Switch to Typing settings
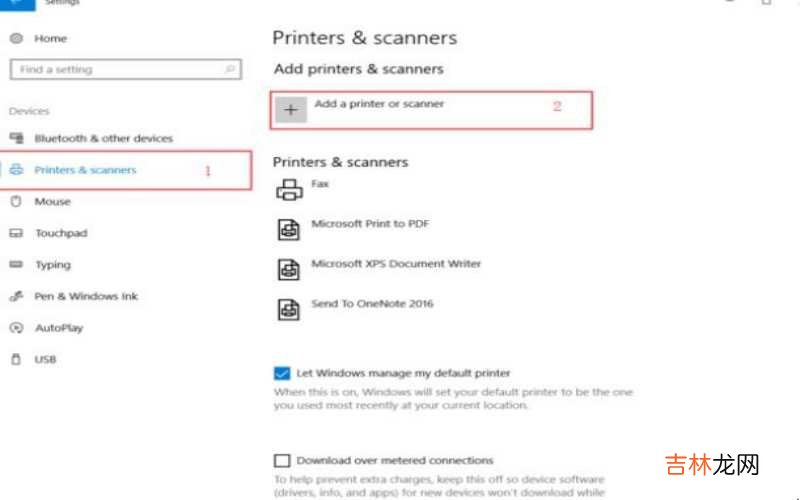800x500 pixels. tap(53, 265)
